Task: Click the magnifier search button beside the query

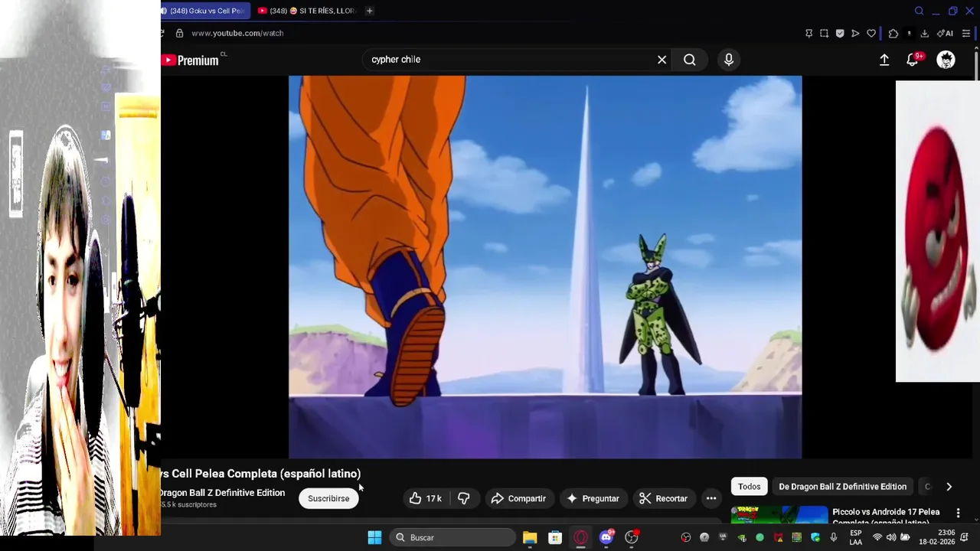Action: coord(690,60)
